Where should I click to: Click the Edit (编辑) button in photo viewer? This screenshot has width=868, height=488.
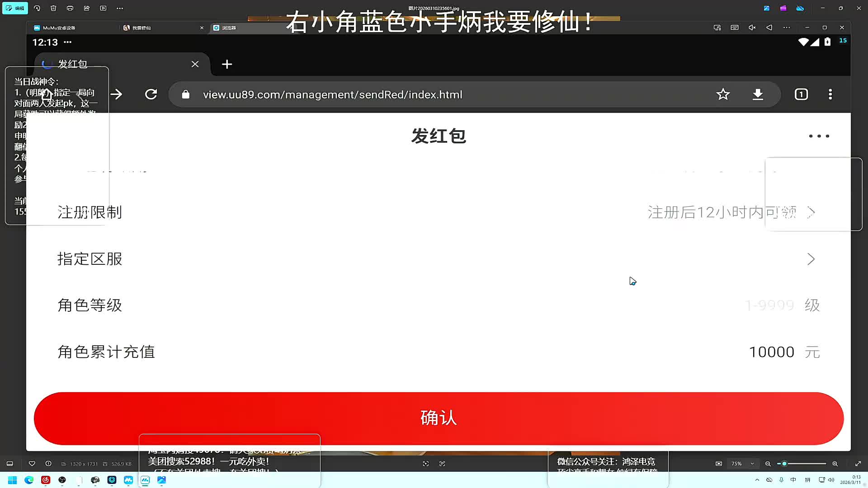point(15,8)
